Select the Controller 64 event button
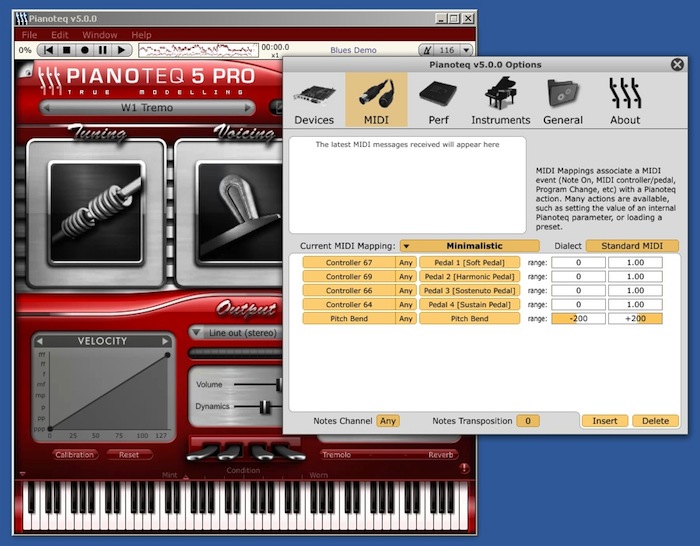The image size is (700, 546). click(x=349, y=304)
